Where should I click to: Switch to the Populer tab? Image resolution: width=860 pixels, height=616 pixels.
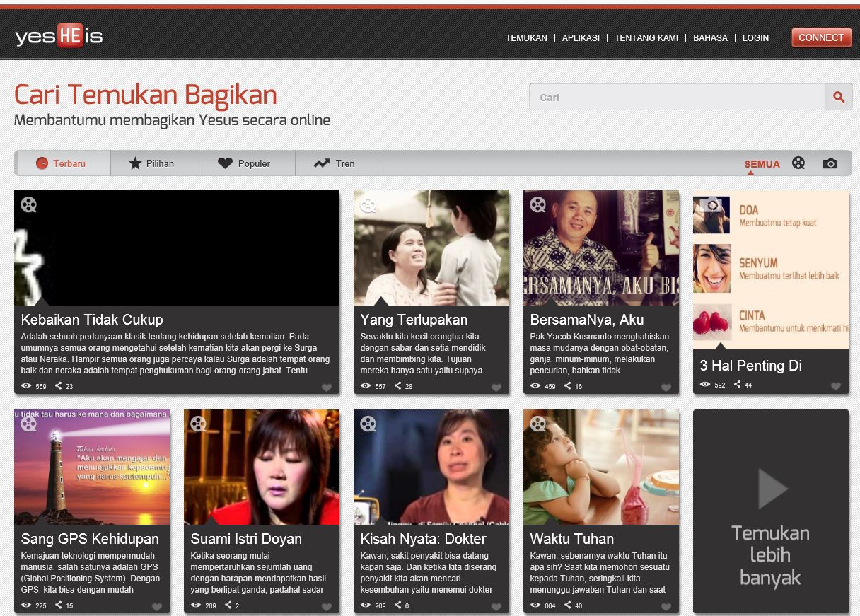pyautogui.click(x=245, y=163)
